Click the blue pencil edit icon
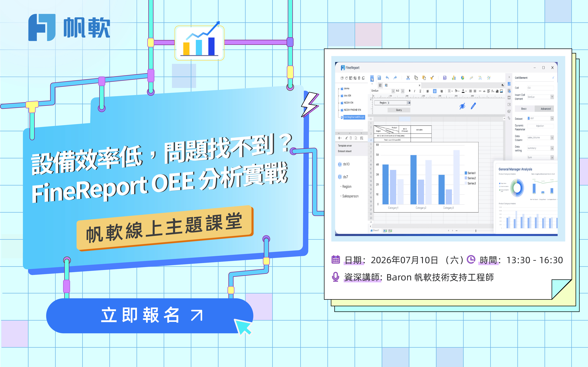The image size is (588, 367). [x=473, y=106]
